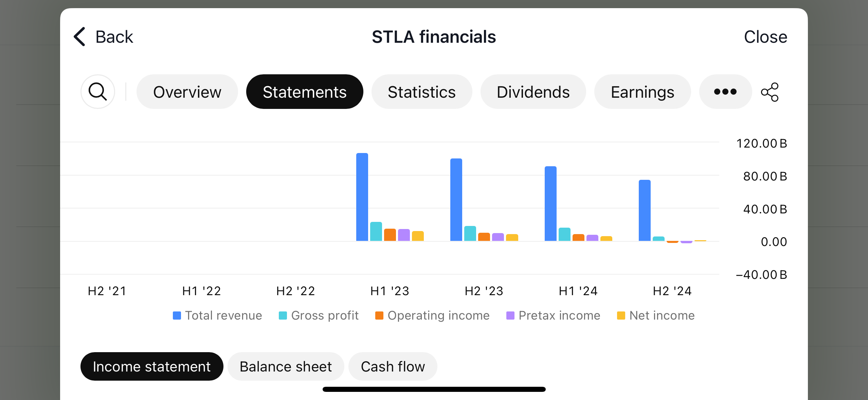The width and height of the screenshot is (868, 400).
Task: Switch to the Statistics tab
Action: [421, 92]
